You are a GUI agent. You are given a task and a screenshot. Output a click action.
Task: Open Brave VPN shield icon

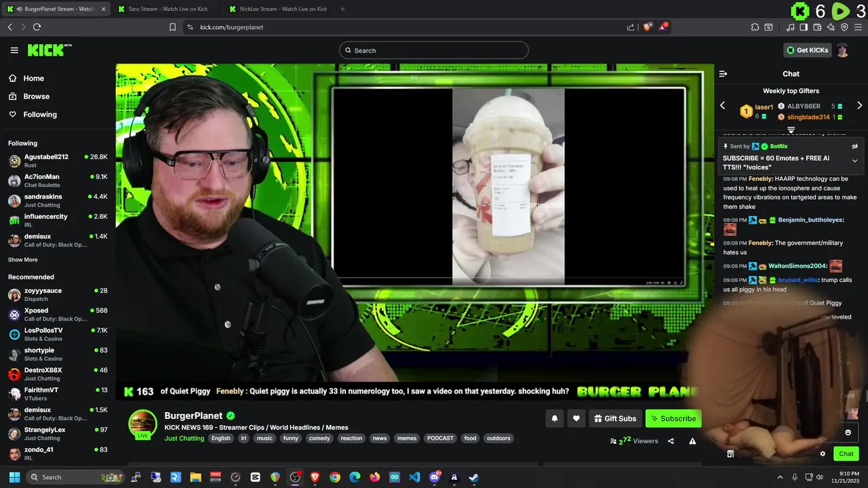point(844,27)
